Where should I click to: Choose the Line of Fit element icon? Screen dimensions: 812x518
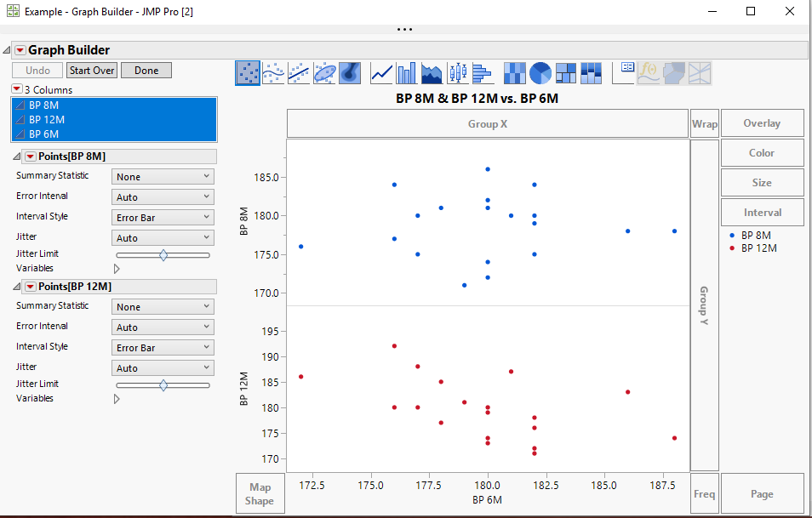[299, 73]
